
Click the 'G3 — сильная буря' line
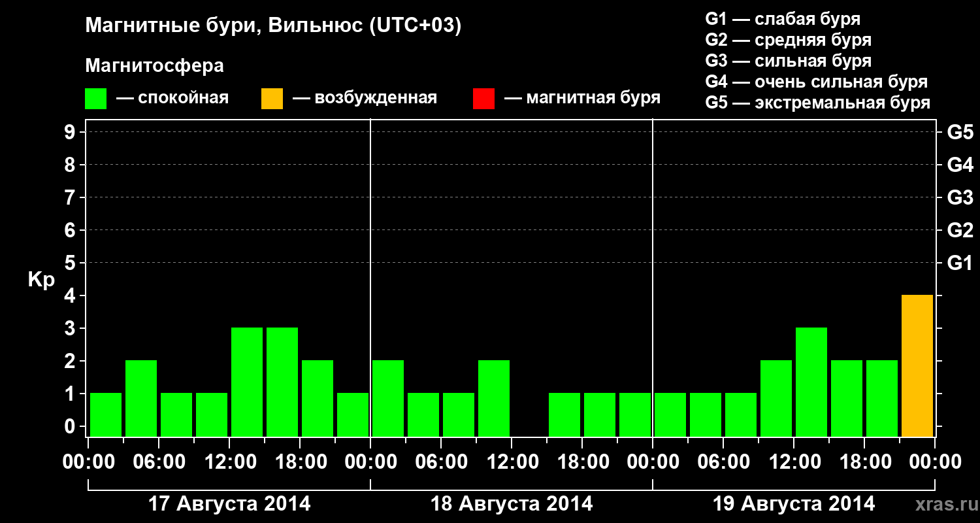click(x=789, y=61)
